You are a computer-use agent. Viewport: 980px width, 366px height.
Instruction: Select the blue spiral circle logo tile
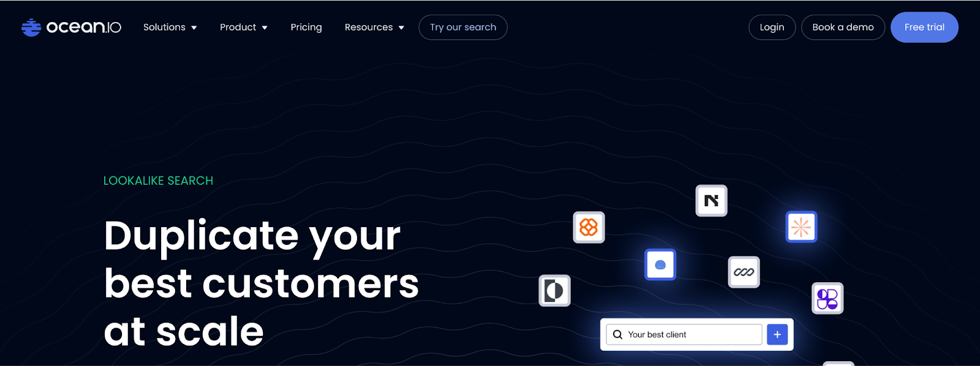660,265
